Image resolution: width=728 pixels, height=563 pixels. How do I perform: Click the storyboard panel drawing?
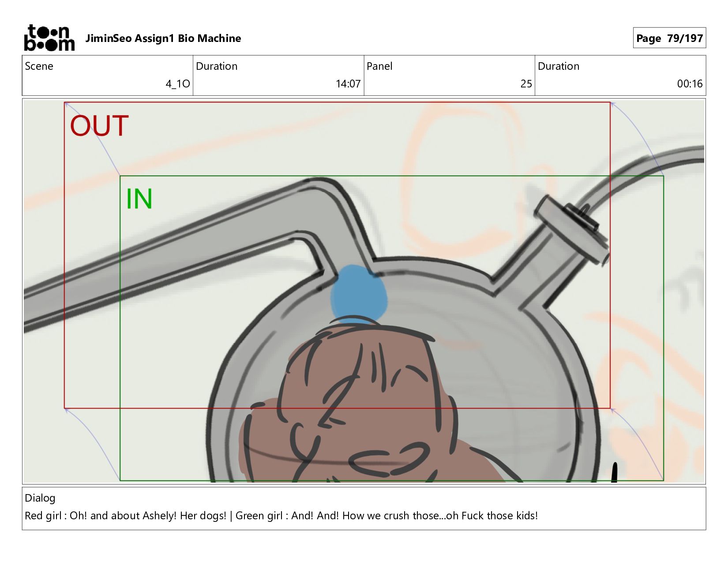(364, 291)
